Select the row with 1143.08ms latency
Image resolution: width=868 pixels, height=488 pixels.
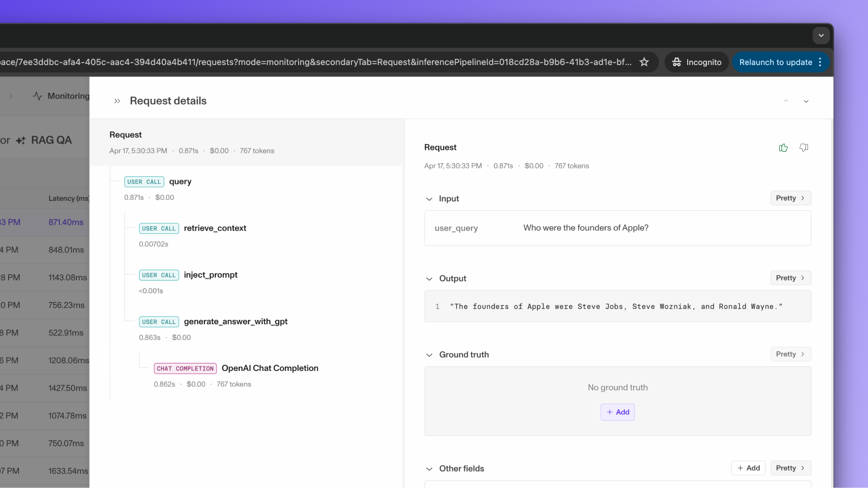tap(45, 277)
